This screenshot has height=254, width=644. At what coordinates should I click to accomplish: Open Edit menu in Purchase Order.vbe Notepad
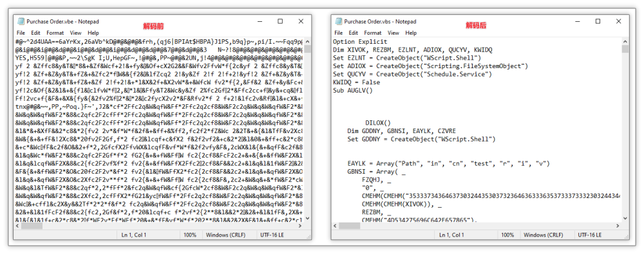(x=35, y=33)
